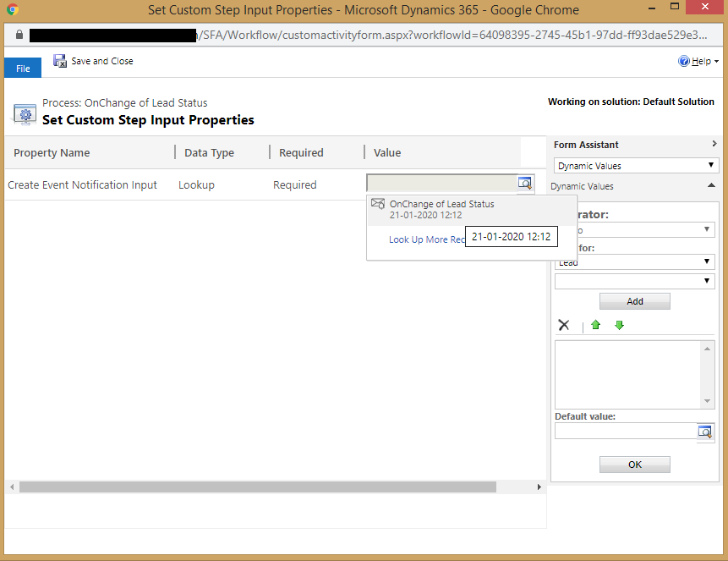Click the Default value lookup icon
The image size is (728, 561).
tap(705, 432)
